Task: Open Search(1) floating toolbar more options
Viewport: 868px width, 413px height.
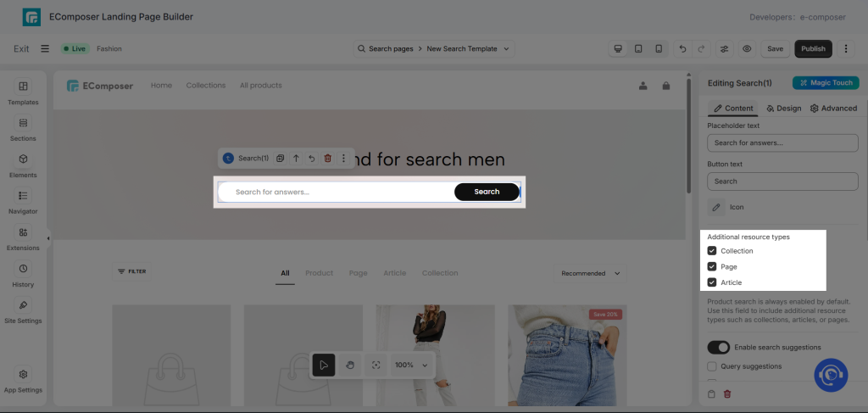Action: point(344,159)
